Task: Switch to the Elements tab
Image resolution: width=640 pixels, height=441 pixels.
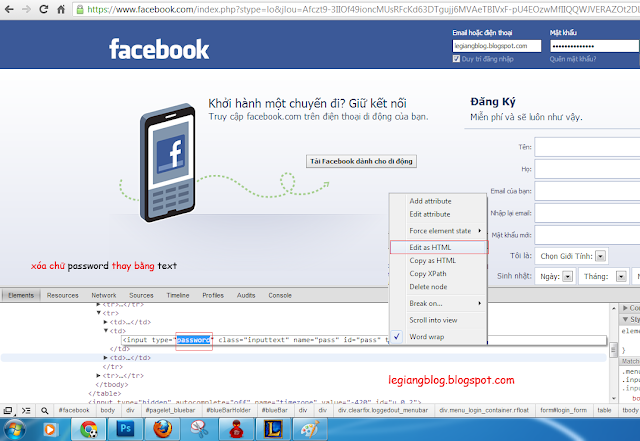Action: tap(21, 295)
